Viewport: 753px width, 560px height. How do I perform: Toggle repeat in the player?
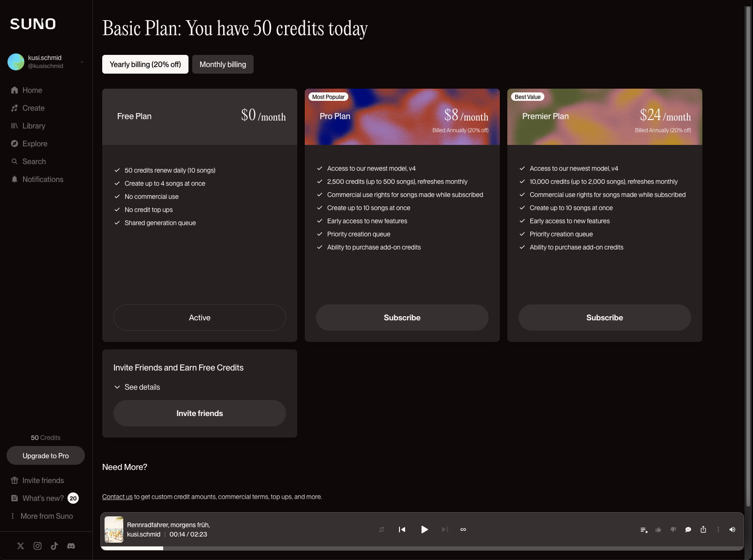click(x=382, y=530)
